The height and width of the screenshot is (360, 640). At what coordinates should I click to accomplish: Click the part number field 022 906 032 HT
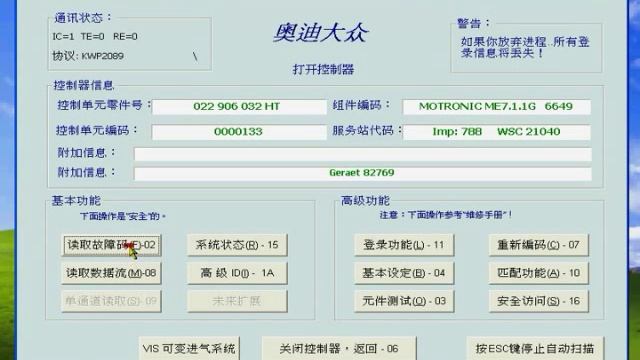(x=239, y=107)
